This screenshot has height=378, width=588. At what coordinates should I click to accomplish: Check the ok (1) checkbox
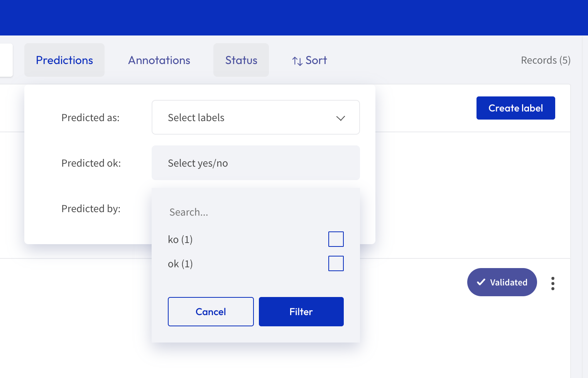(x=336, y=263)
